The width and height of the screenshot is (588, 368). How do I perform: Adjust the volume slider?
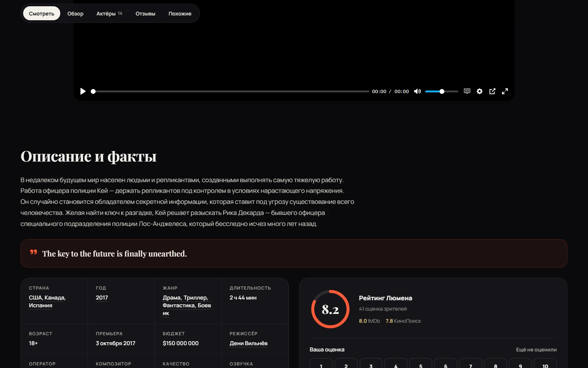click(x=442, y=91)
